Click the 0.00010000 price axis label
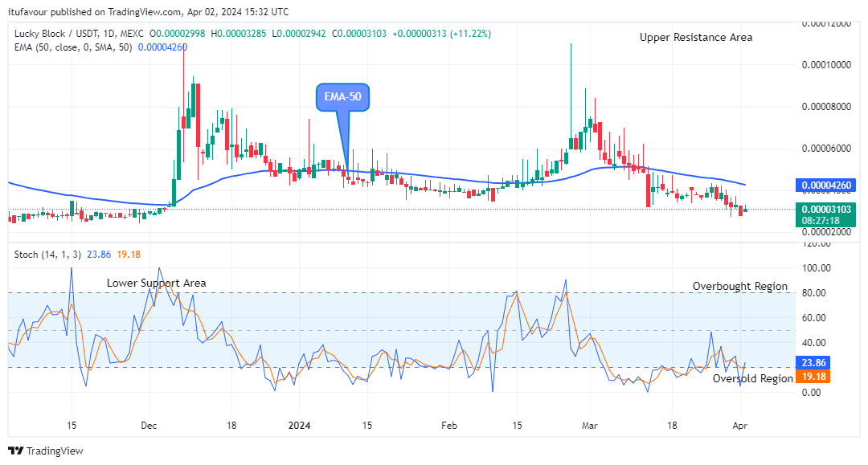 pyautogui.click(x=826, y=65)
